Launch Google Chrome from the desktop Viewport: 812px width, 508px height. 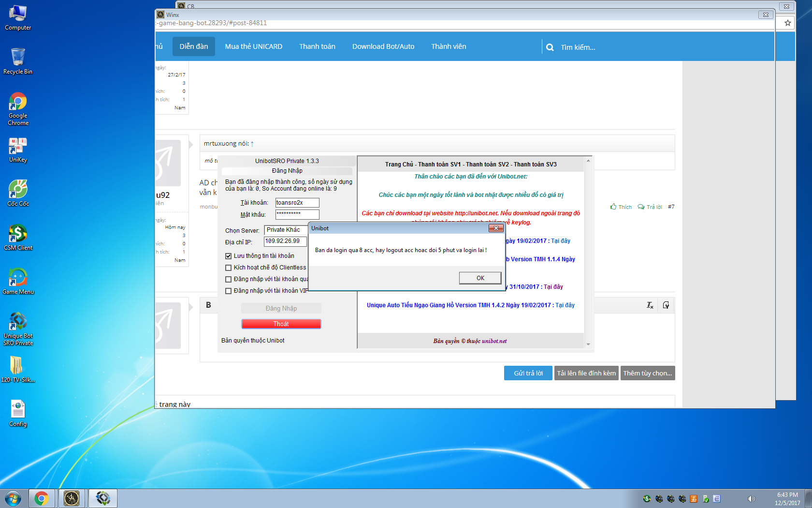click(x=18, y=109)
